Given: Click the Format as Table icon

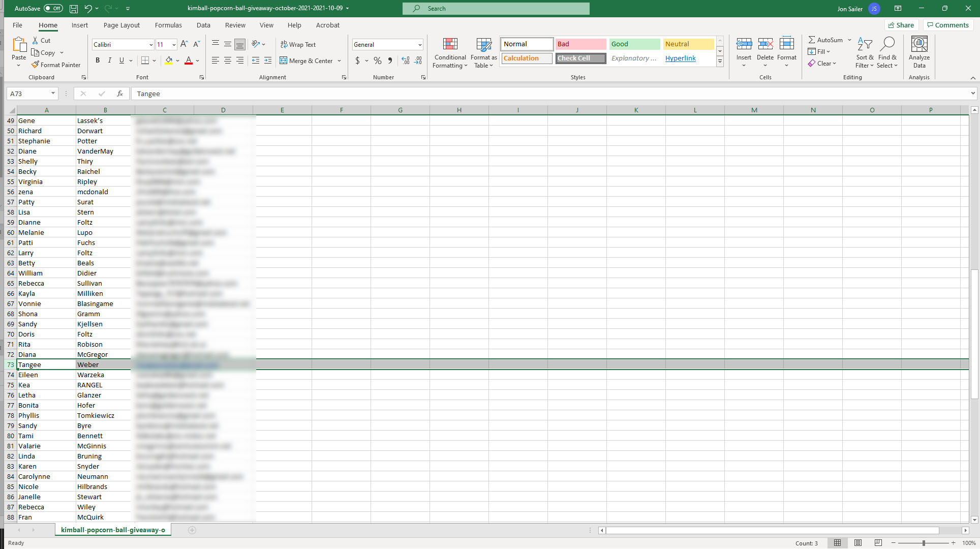Looking at the screenshot, I should (x=483, y=44).
